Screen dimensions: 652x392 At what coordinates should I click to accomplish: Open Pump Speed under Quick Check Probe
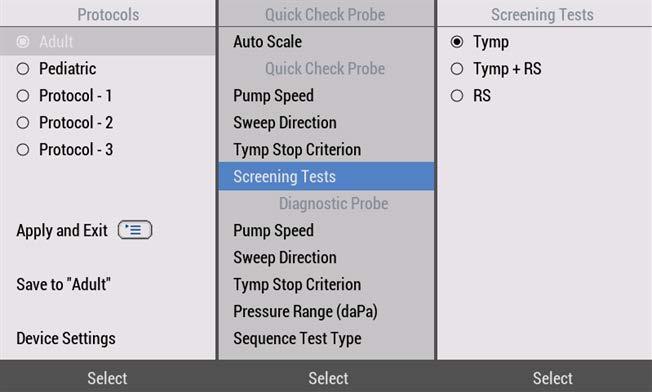click(x=326, y=96)
